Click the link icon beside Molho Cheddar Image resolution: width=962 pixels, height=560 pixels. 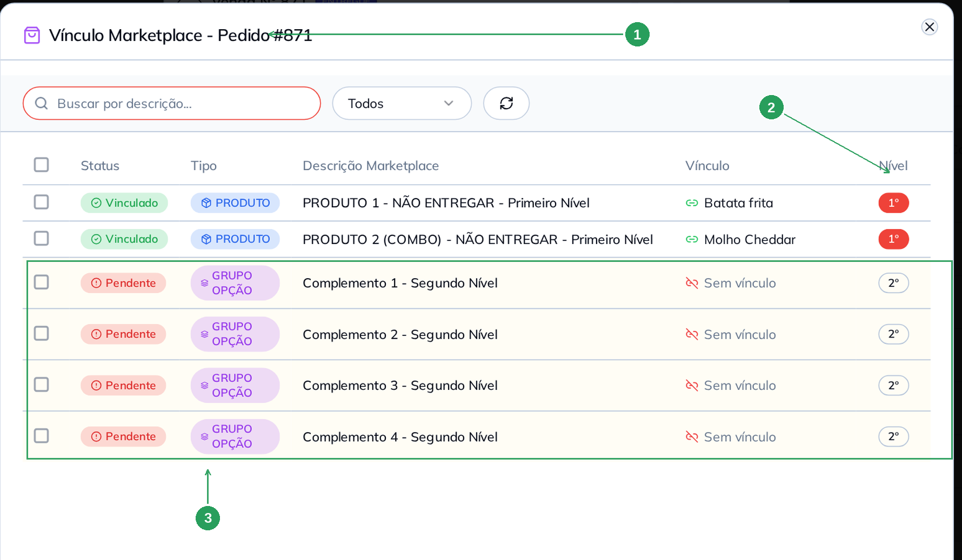pyautogui.click(x=692, y=239)
